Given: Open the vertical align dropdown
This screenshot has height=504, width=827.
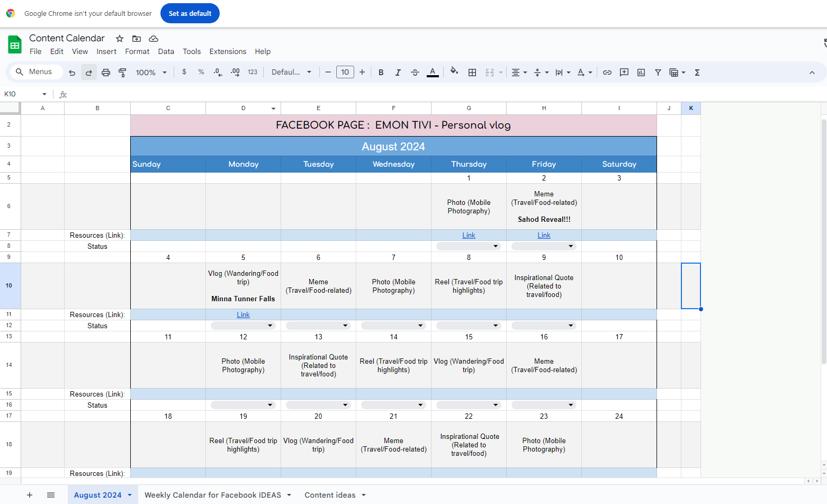Looking at the screenshot, I should (x=541, y=73).
